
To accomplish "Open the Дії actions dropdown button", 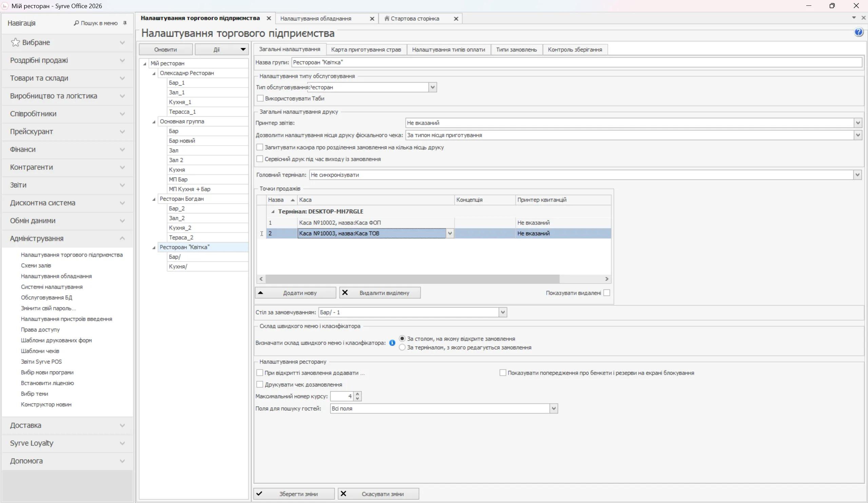I will tap(221, 49).
